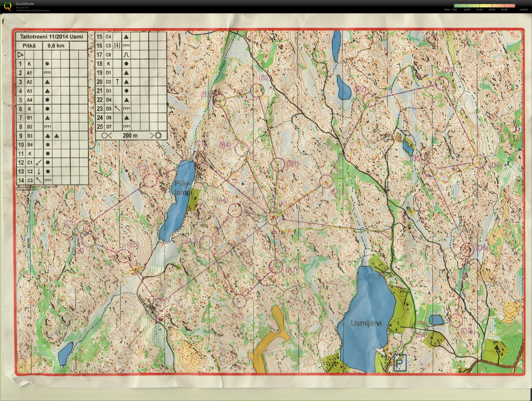Click the 200 m finish distance text
The image size is (532, 401).
click(x=130, y=136)
